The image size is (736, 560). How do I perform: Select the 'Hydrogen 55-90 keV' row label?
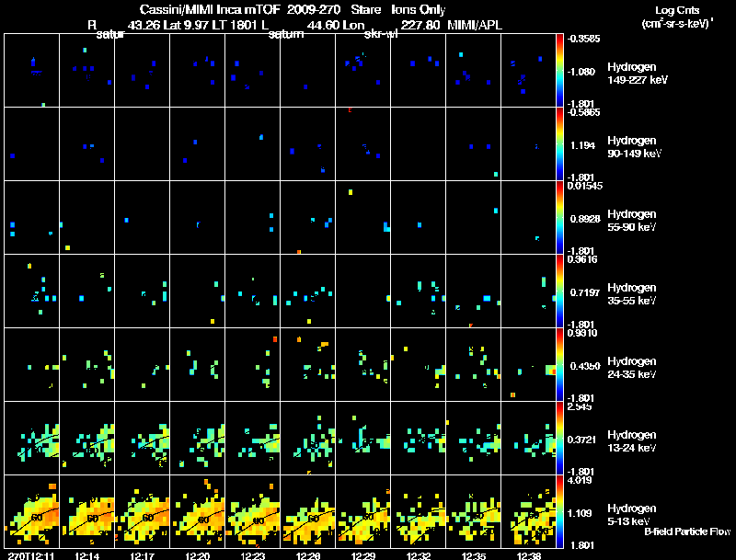[x=632, y=221]
